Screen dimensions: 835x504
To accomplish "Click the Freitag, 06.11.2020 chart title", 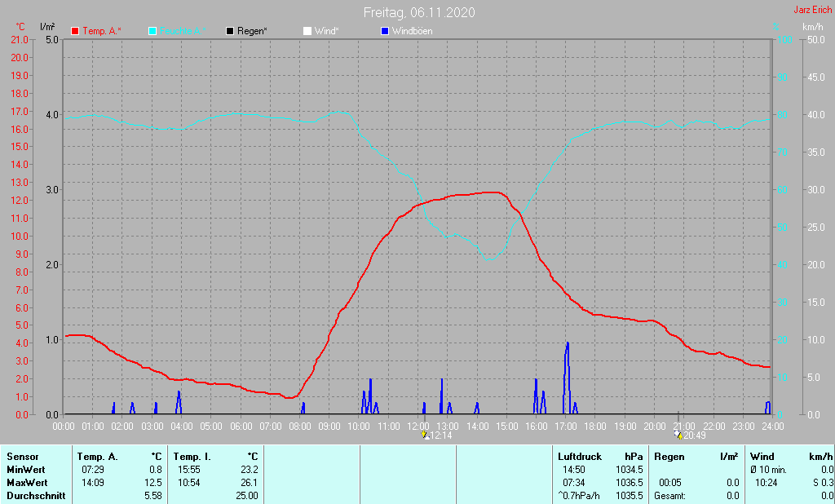I will 419,12.
